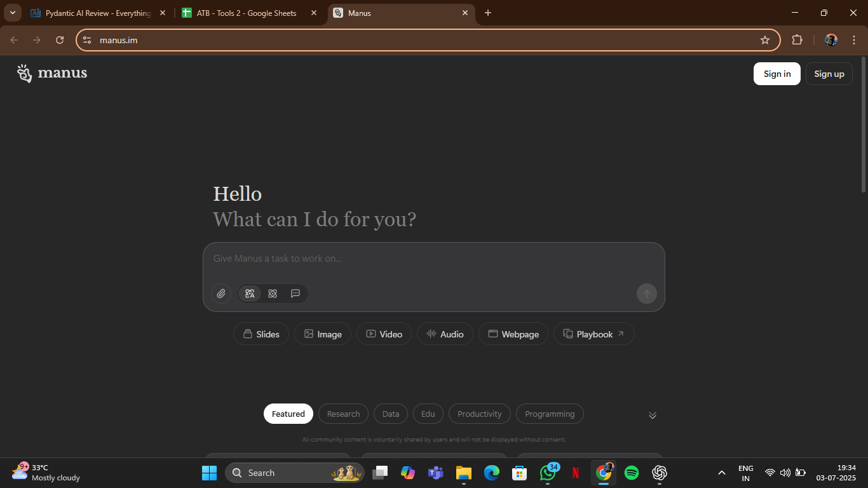Open Task View on the taskbar
Screen dimensions: 868x488
click(380, 473)
